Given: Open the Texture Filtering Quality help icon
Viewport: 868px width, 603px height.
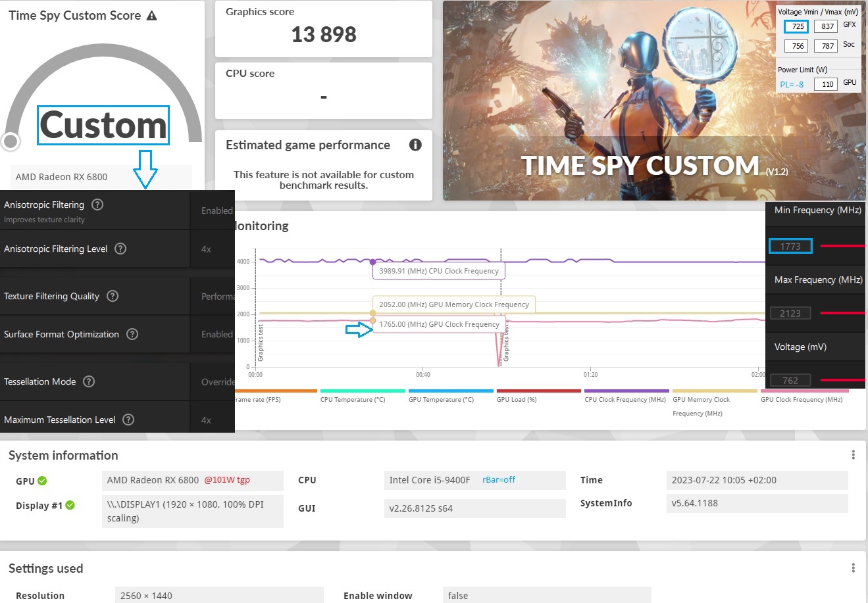Looking at the screenshot, I should tap(113, 296).
